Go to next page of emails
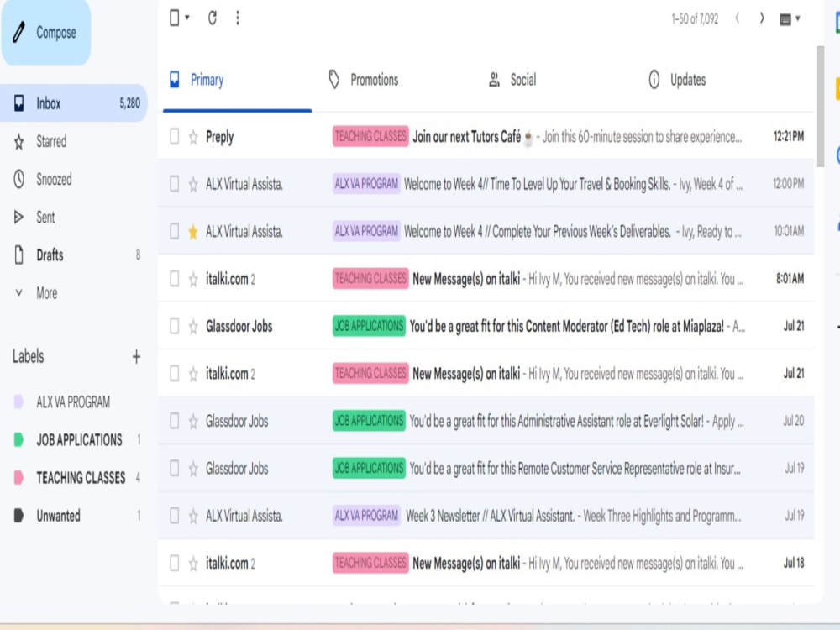 click(761, 18)
